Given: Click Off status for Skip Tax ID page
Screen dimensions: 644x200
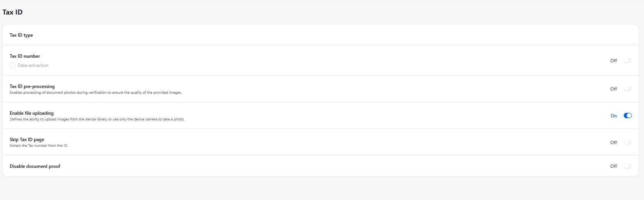Looking at the screenshot, I should point(613,142).
